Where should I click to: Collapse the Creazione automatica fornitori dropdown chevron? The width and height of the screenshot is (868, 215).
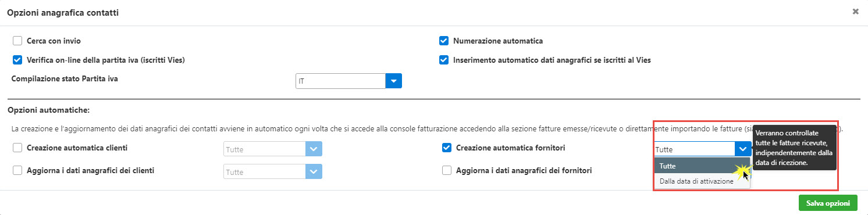pyautogui.click(x=743, y=149)
